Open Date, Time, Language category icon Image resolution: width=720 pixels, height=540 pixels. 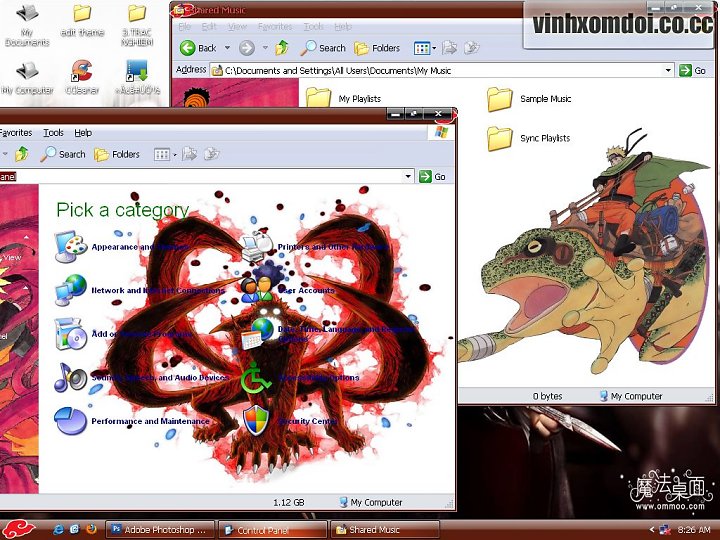[257, 334]
